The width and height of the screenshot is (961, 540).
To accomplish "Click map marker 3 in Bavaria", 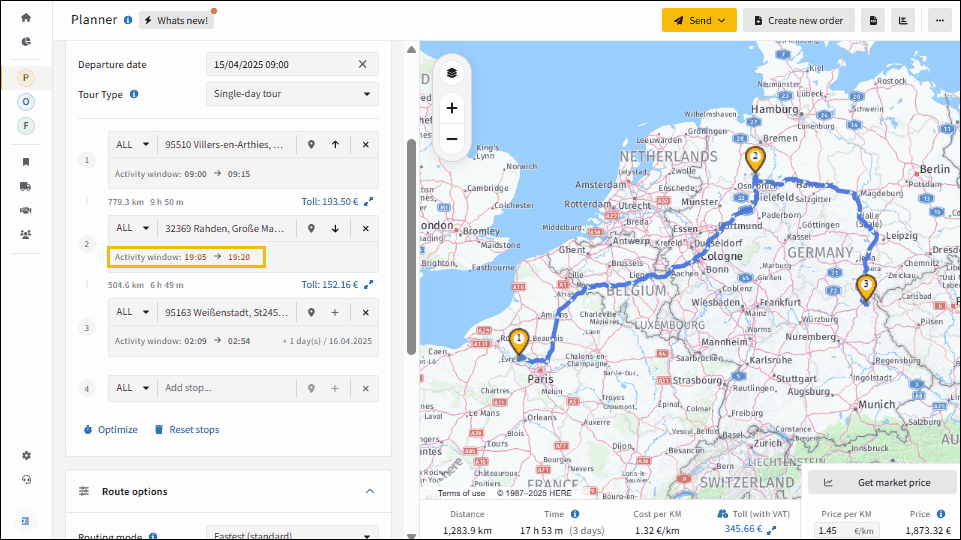I will pyautogui.click(x=865, y=288).
